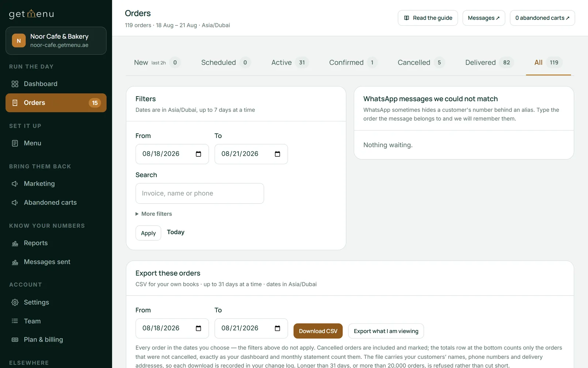
Task: Click the Team list icon
Action: coord(15,321)
